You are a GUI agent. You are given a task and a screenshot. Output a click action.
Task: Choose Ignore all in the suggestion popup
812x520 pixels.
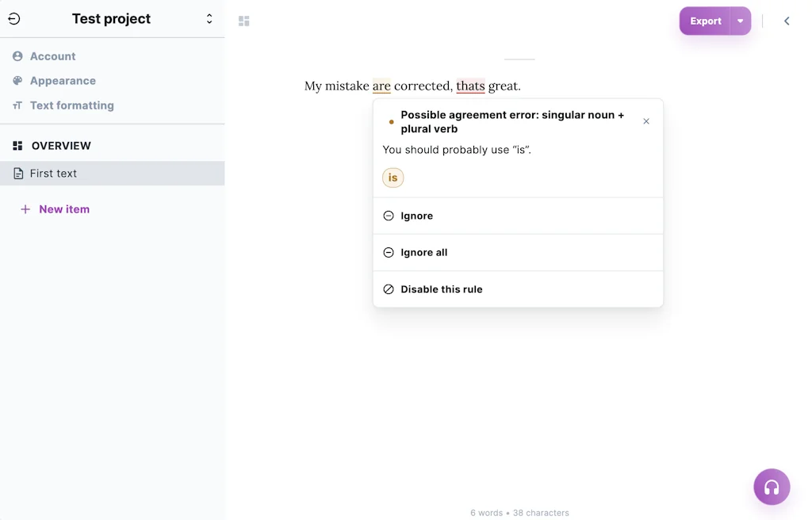(426, 252)
